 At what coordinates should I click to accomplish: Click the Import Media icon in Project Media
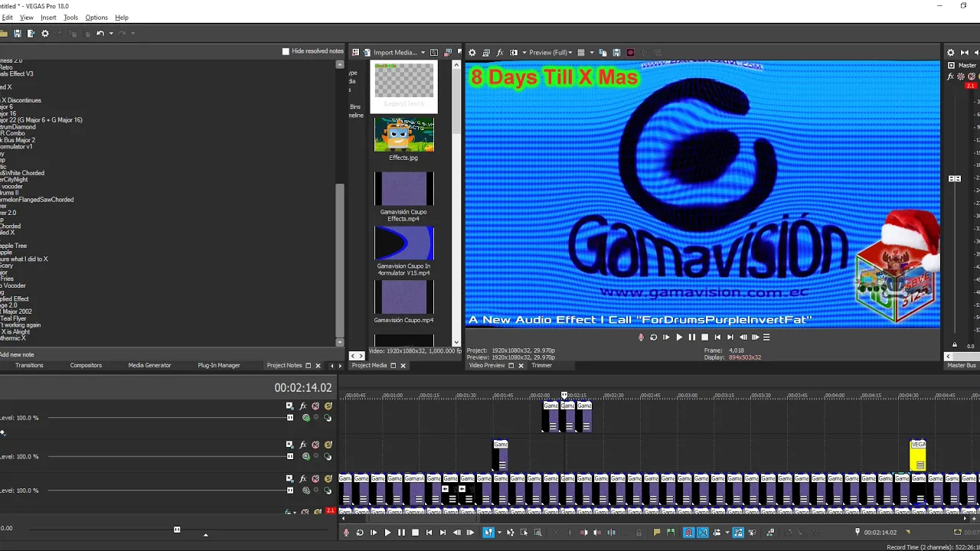click(x=367, y=52)
